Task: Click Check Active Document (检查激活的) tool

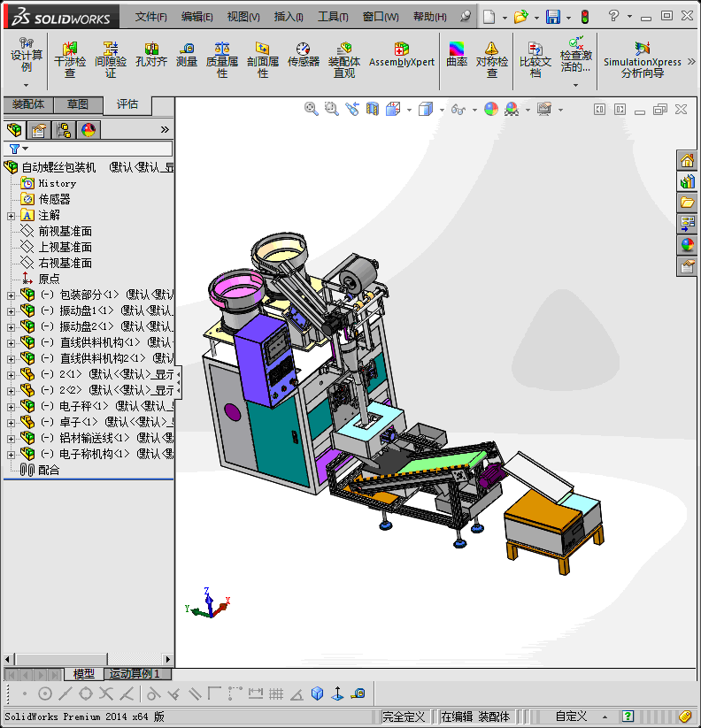Action: 576,55
